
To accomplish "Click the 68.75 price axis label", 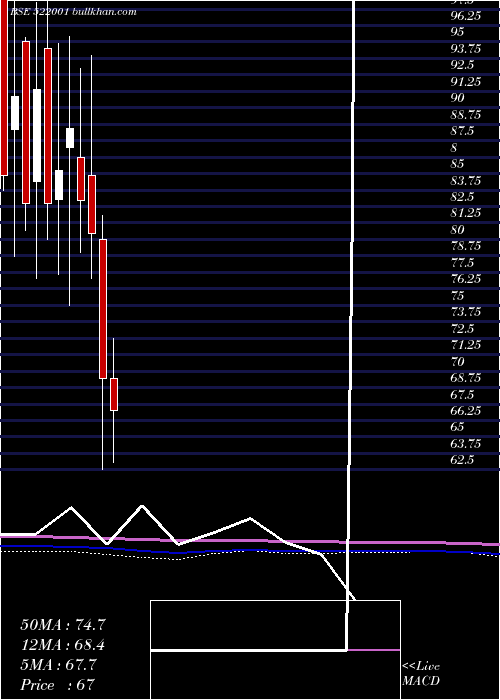I will coord(466,378).
